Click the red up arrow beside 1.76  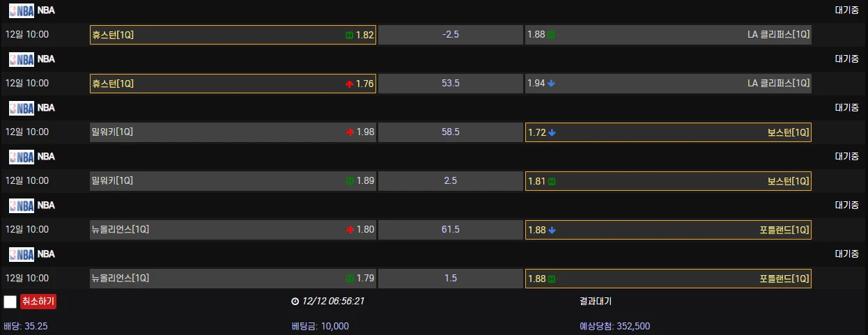pyautogui.click(x=350, y=84)
